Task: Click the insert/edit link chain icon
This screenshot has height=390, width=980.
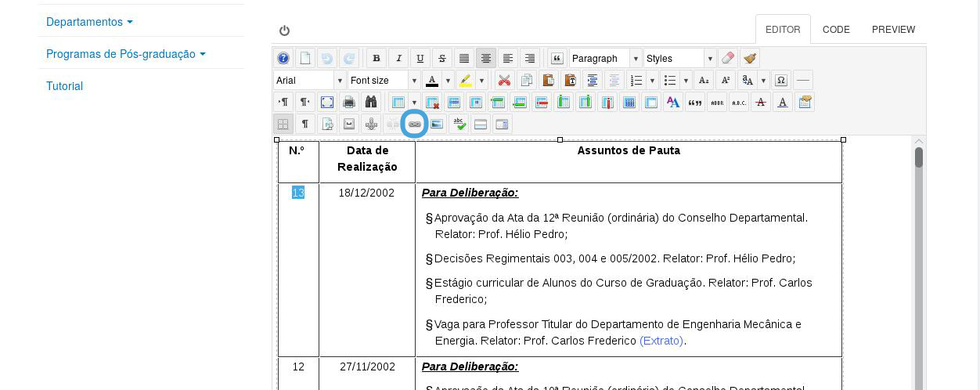Action: 415,124
